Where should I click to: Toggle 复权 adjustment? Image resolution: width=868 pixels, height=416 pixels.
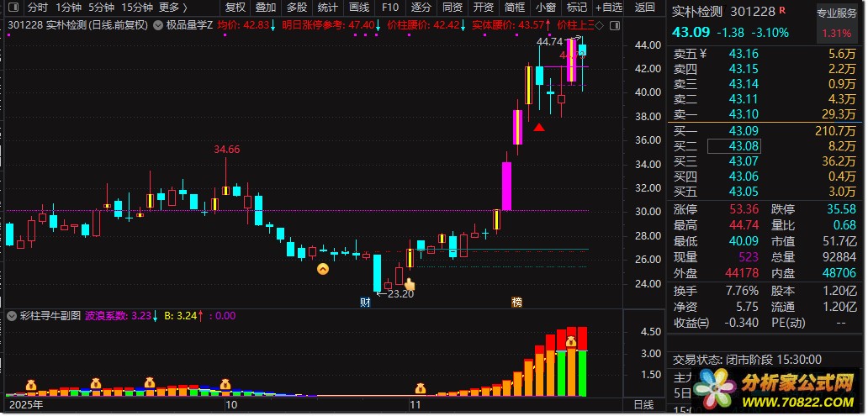coord(236,8)
